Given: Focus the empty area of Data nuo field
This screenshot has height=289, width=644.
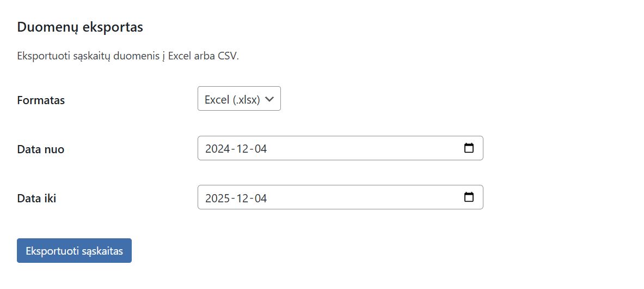Looking at the screenshot, I should tap(365, 148).
